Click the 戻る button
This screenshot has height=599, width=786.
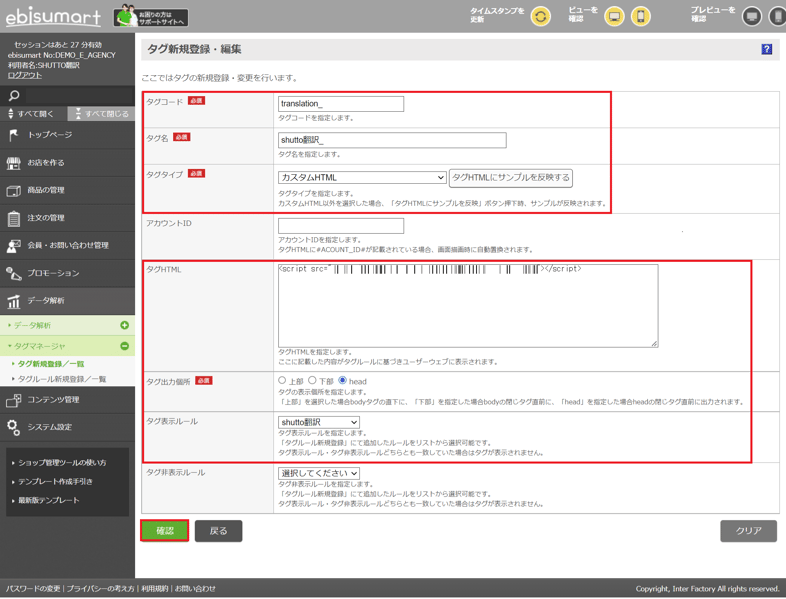[x=219, y=531]
